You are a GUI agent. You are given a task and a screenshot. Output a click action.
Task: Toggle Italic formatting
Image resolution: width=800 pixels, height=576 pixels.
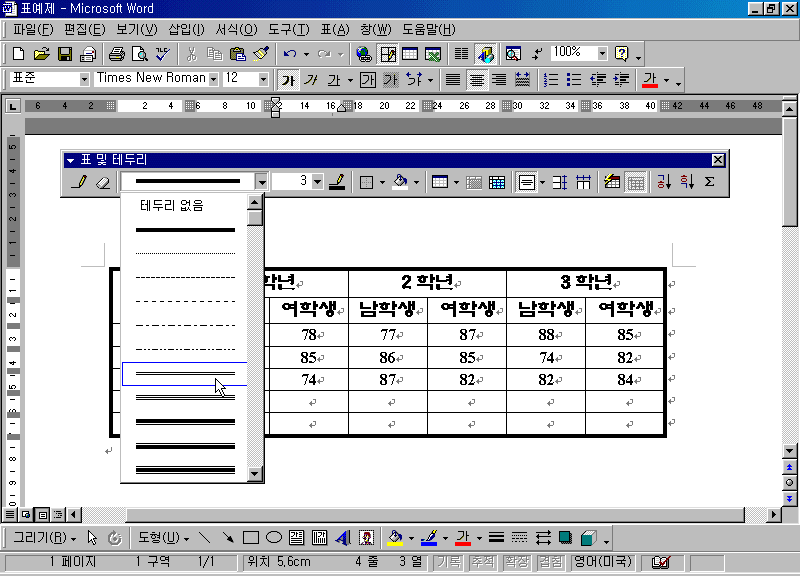(x=311, y=80)
